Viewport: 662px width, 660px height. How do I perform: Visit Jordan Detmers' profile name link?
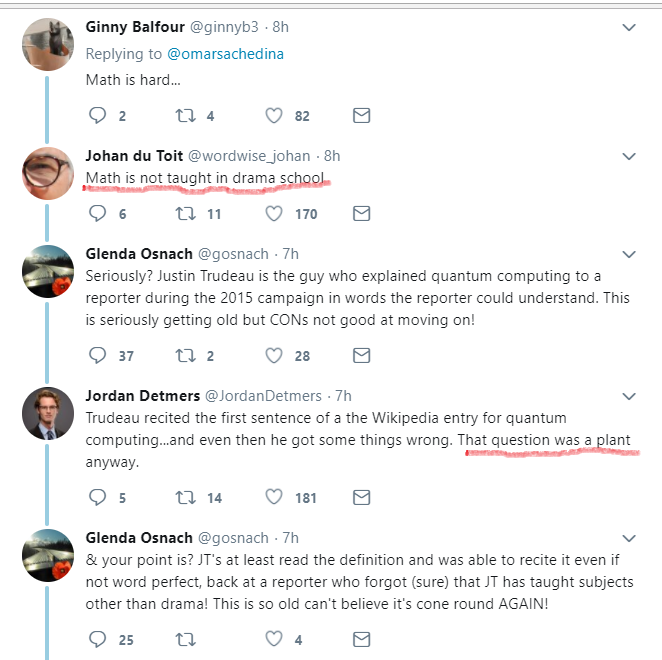pyautogui.click(x=142, y=396)
